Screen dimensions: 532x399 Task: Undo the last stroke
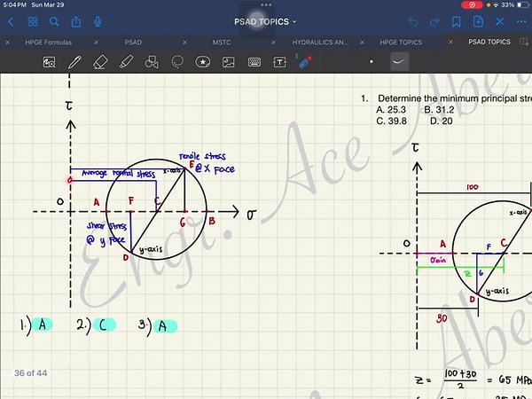413,22
